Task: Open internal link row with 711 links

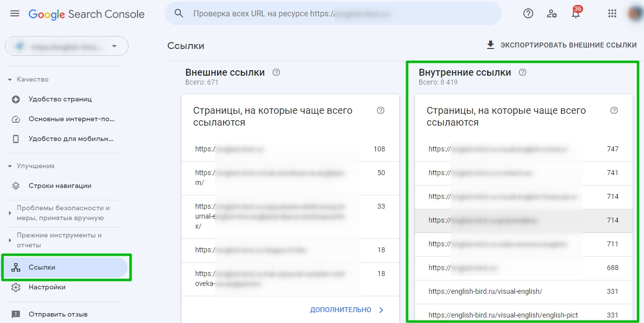Action: point(523,244)
